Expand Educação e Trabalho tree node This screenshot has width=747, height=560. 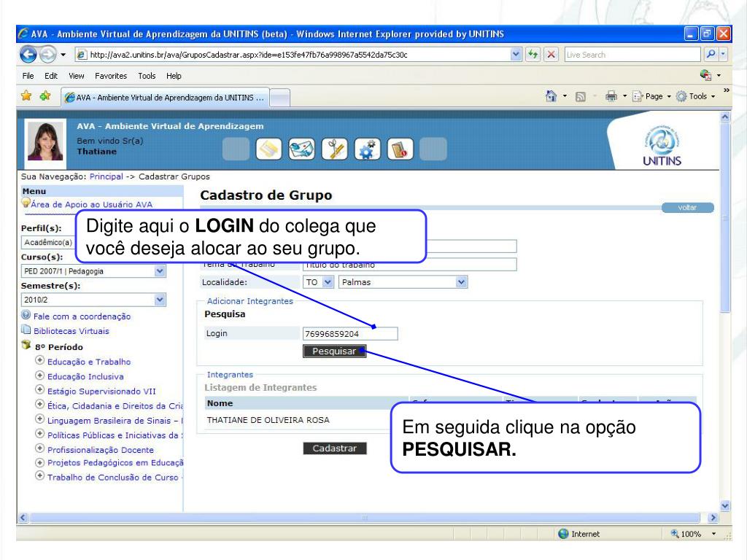40,360
